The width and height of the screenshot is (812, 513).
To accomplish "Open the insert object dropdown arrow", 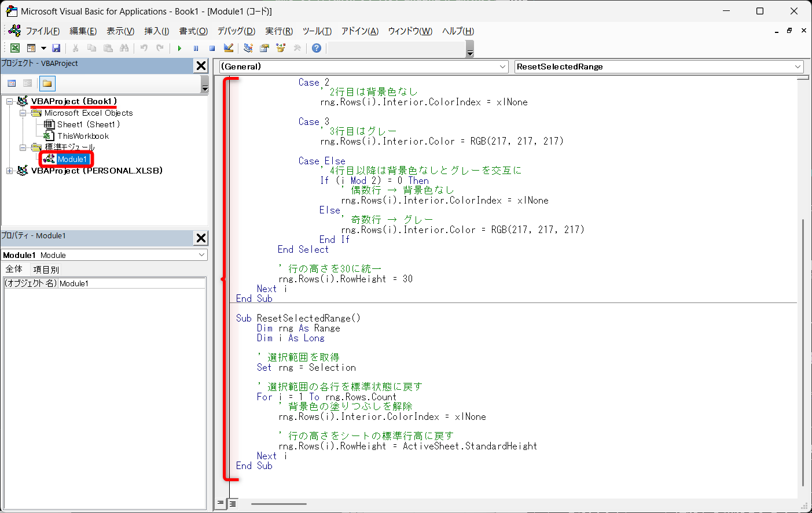I will (x=43, y=48).
